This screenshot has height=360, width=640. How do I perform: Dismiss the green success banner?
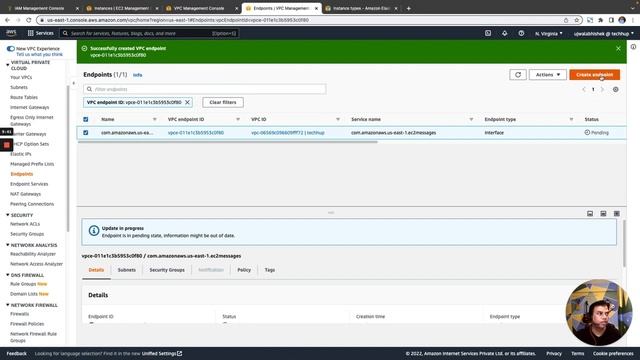coord(618,48)
